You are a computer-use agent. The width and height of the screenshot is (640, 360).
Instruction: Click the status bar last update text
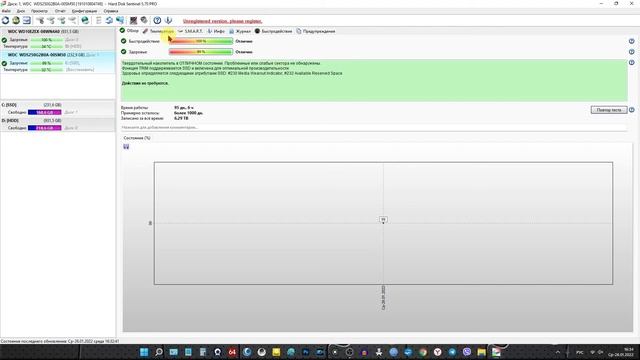tap(60, 341)
